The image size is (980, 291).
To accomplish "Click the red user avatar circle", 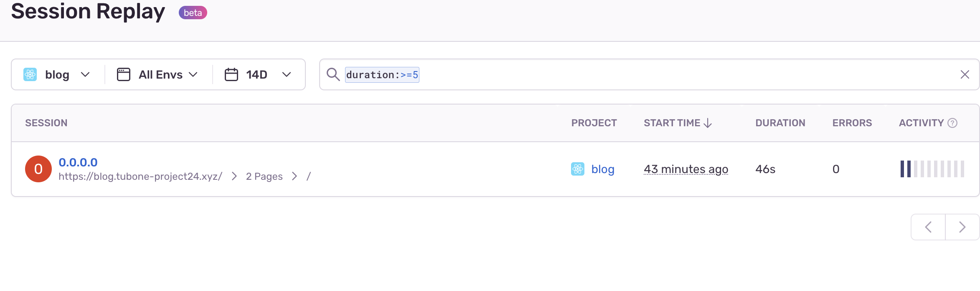I will click(38, 169).
